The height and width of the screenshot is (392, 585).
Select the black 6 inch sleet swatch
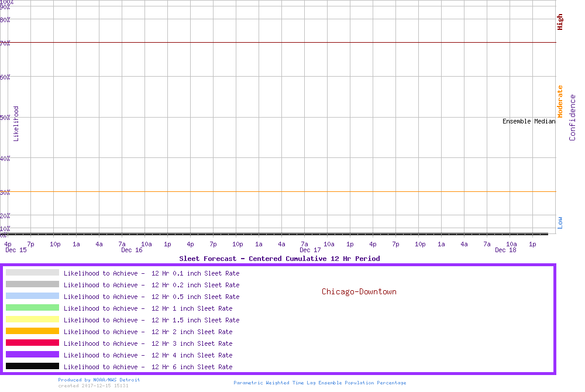point(32,366)
